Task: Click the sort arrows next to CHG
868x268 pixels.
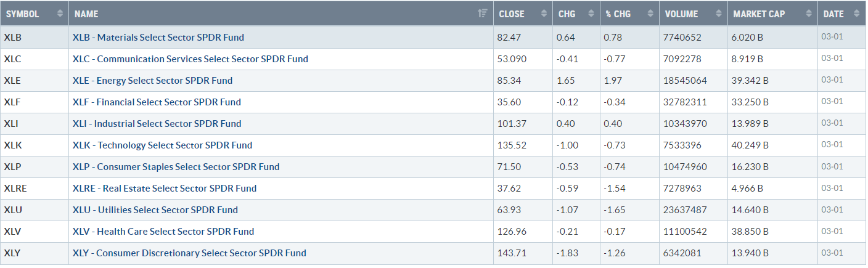Action: pos(591,14)
